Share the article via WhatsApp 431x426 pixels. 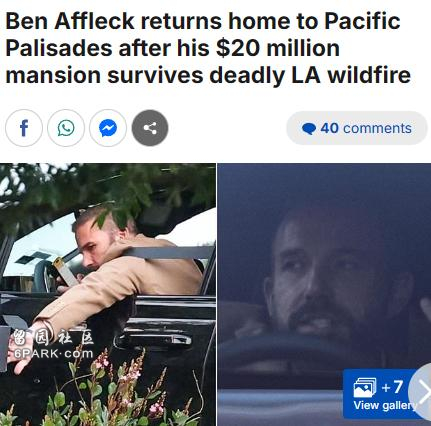66,128
